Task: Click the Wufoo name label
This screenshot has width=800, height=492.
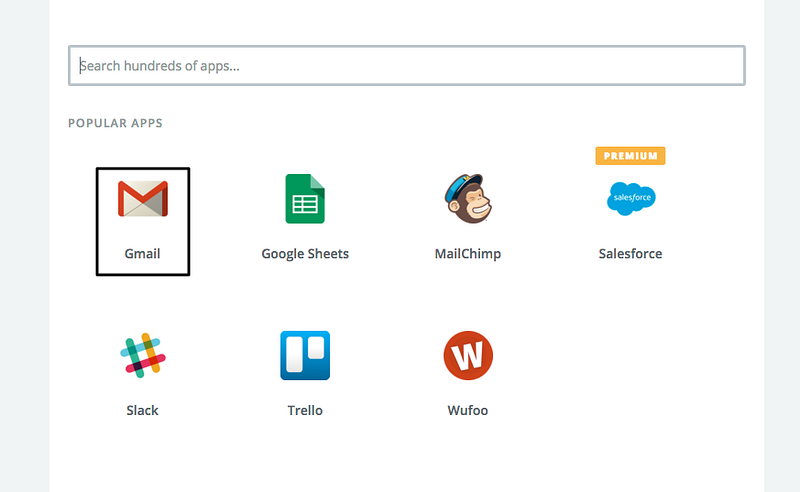Action: click(x=468, y=410)
